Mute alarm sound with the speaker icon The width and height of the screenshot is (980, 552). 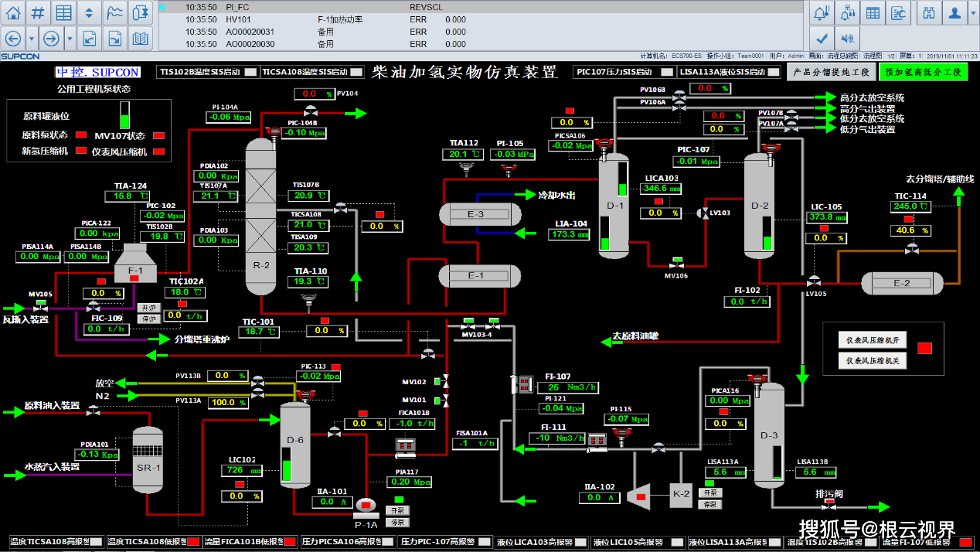tap(848, 38)
